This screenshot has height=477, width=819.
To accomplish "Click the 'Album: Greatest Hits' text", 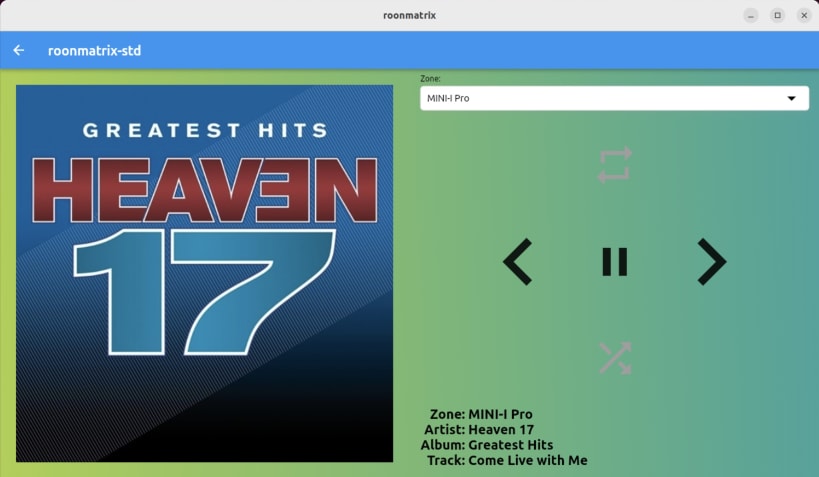I will (x=487, y=445).
